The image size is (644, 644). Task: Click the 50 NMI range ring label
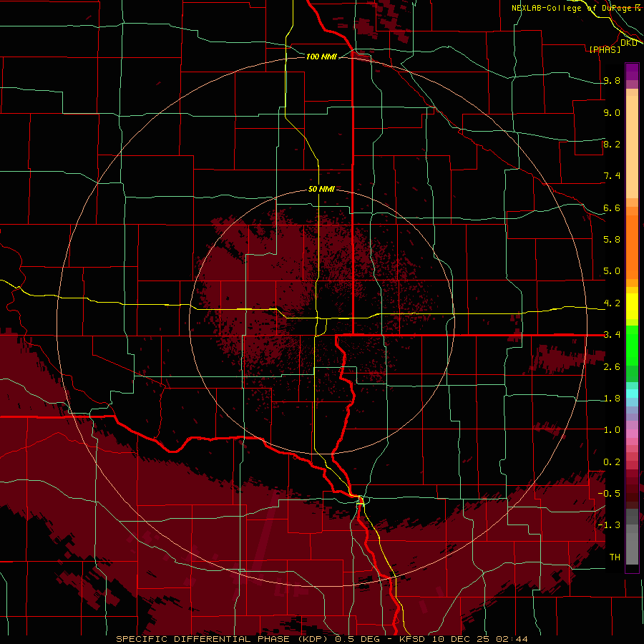(x=321, y=189)
